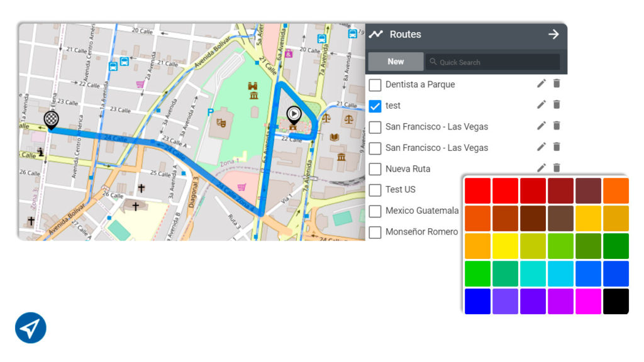This screenshot has width=644, height=362.
Task: Select the Mexico Guatemala route name
Action: 422,211
